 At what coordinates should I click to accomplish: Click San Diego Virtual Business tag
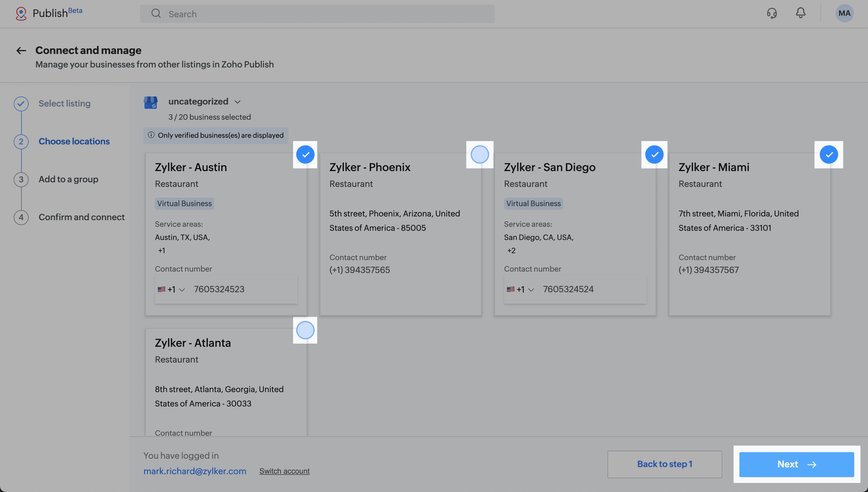tap(534, 204)
